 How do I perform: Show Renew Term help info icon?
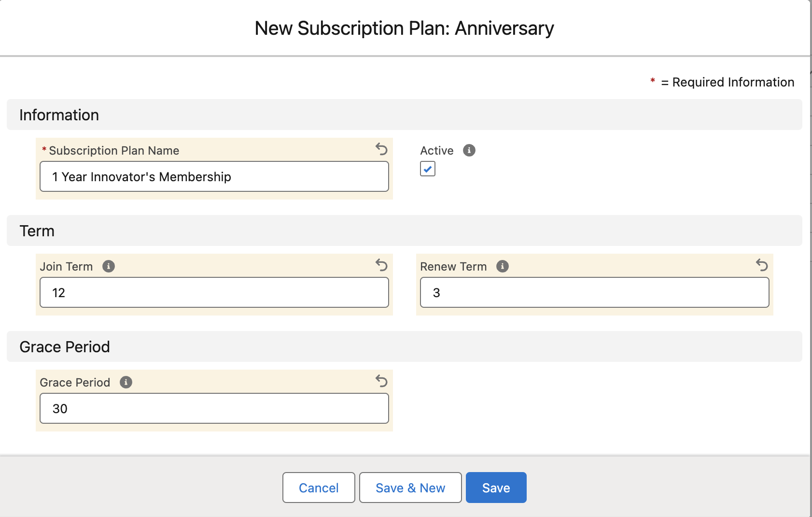click(x=503, y=266)
